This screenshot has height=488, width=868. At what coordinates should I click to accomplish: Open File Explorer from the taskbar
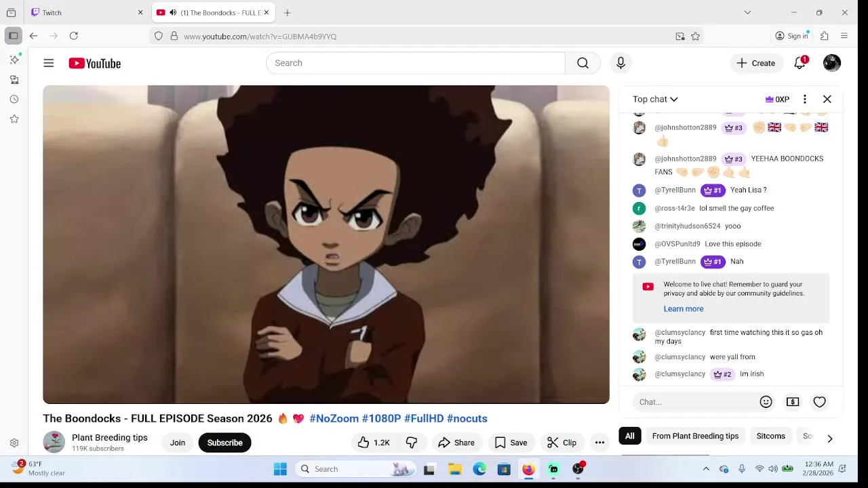pos(455,469)
